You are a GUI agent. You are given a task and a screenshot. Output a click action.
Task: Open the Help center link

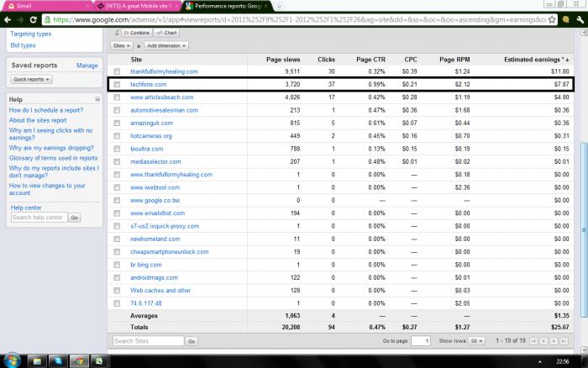[26, 208]
